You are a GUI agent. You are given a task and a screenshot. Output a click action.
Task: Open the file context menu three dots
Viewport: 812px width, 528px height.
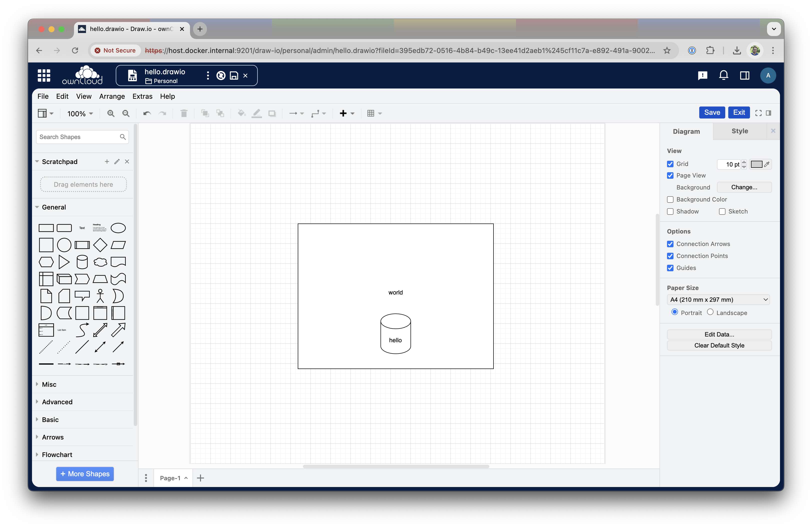point(208,76)
